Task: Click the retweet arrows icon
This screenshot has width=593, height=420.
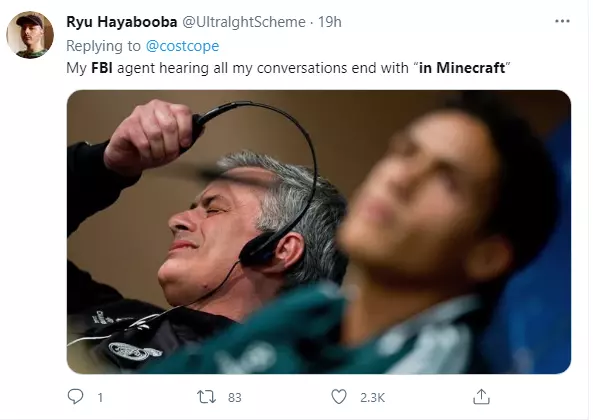Action: point(206,397)
